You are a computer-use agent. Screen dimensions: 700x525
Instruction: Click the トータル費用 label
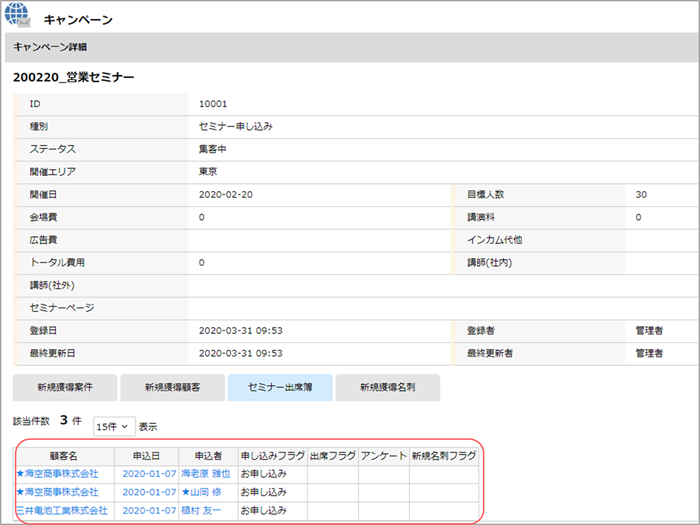point(57,262)
